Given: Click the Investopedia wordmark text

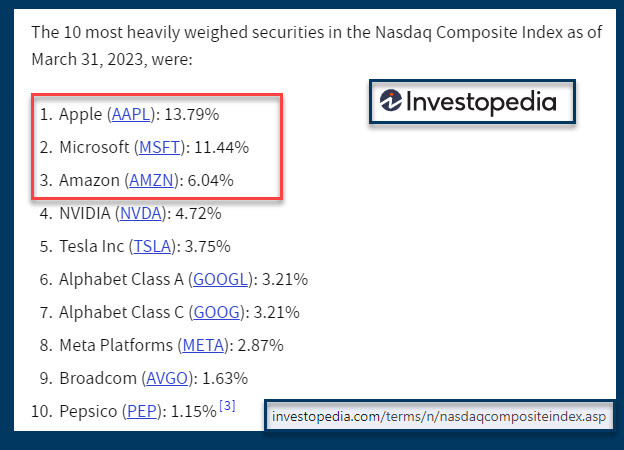Looking at the screenshot, I should [x=481, y=102].
